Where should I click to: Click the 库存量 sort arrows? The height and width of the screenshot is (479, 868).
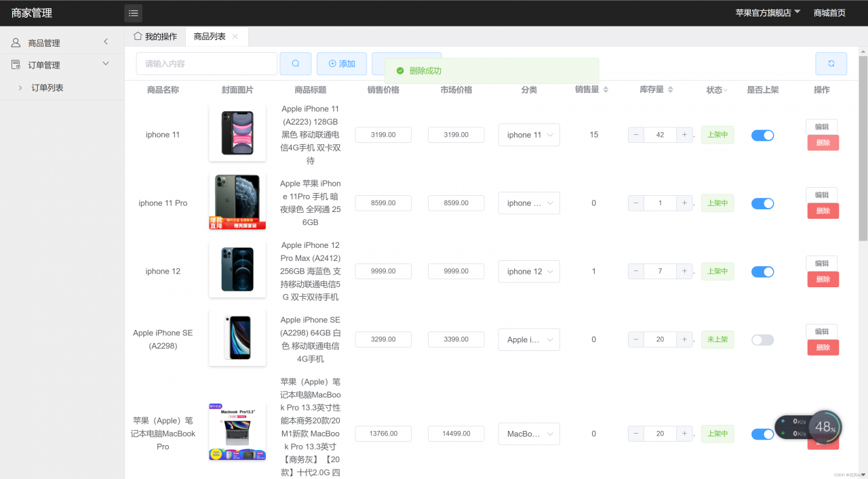pyautogui.click(x=670, y=89)
